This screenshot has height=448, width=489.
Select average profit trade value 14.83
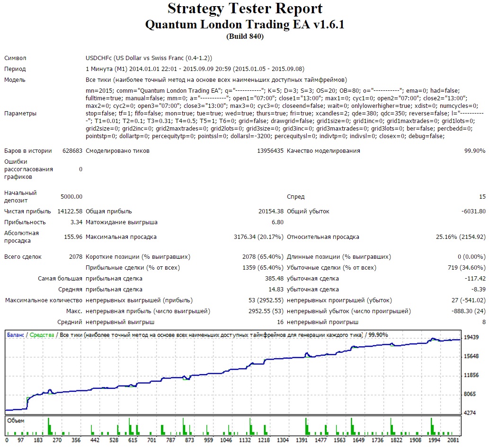point(276,290)
